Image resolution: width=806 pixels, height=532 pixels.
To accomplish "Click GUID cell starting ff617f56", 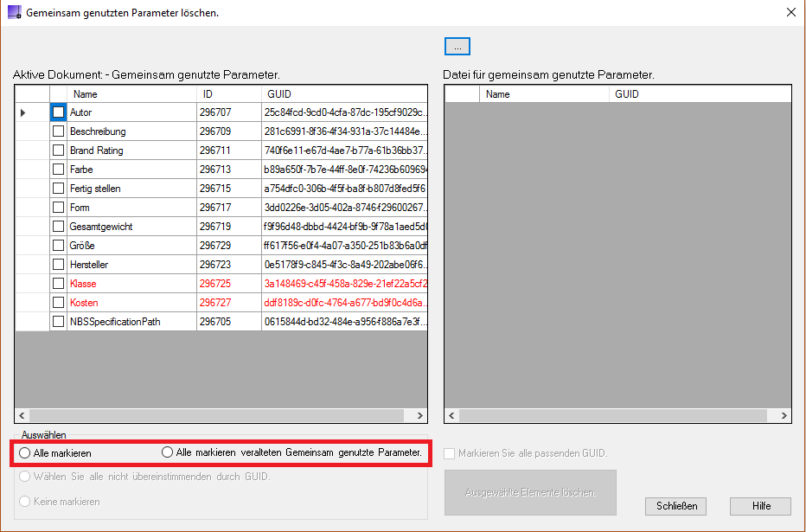I will point(344,245).
